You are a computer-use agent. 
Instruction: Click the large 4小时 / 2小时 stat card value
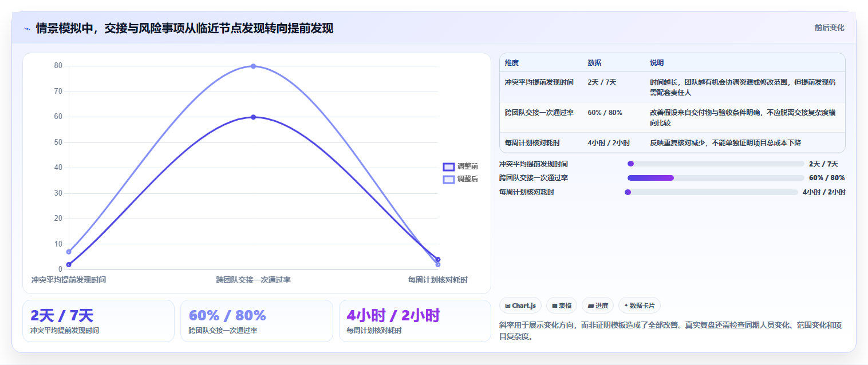pos(393,315)
